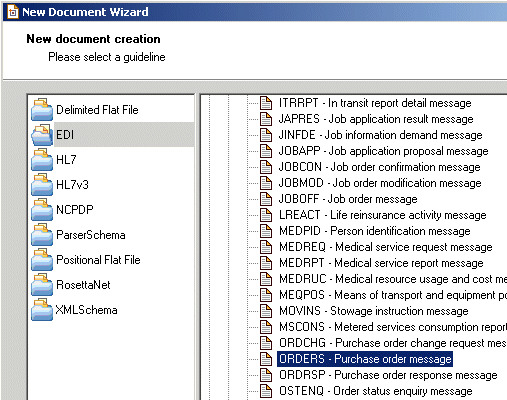Image resolution: width=507 pixels, height=400 pixels.
Task: Select MSCONS Metered services consumption report
Action: 393,327
